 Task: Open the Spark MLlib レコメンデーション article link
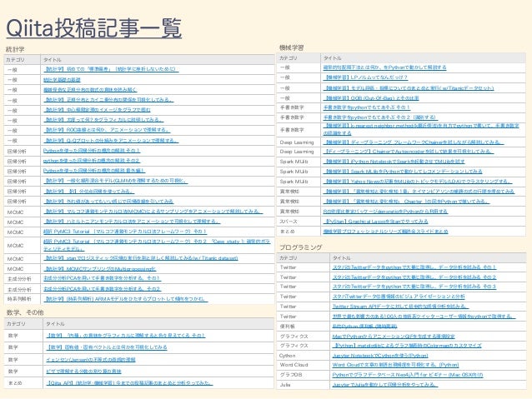tap(403, 172)
